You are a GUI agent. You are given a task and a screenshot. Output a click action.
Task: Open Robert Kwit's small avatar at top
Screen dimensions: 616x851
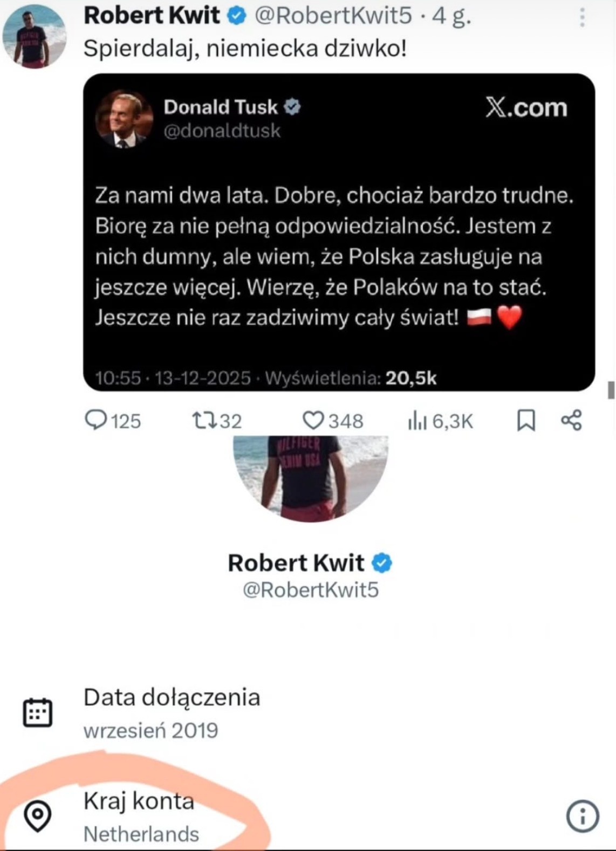[34, 37]
